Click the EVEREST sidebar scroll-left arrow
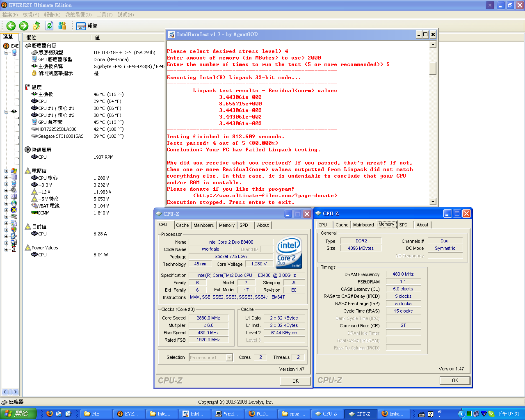The width and height of the screenshot is (525, 420). click(5, 392)
